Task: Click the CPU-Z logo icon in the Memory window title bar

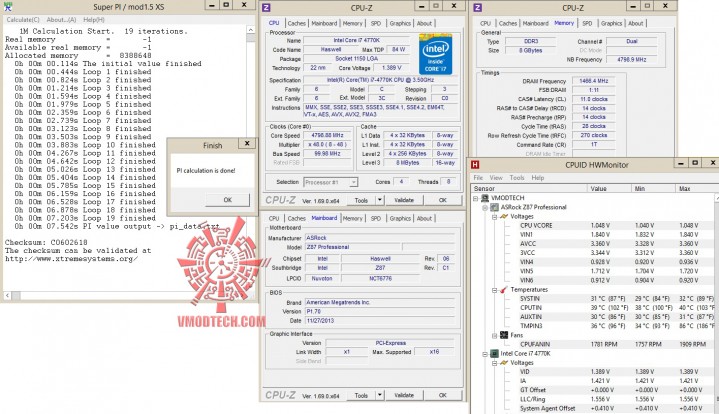Action: pos(477,7)
